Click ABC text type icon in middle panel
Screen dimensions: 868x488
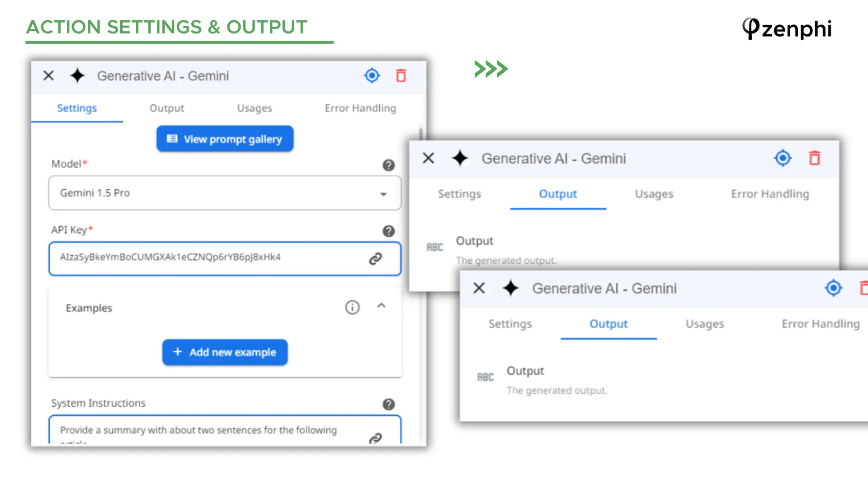434,247
